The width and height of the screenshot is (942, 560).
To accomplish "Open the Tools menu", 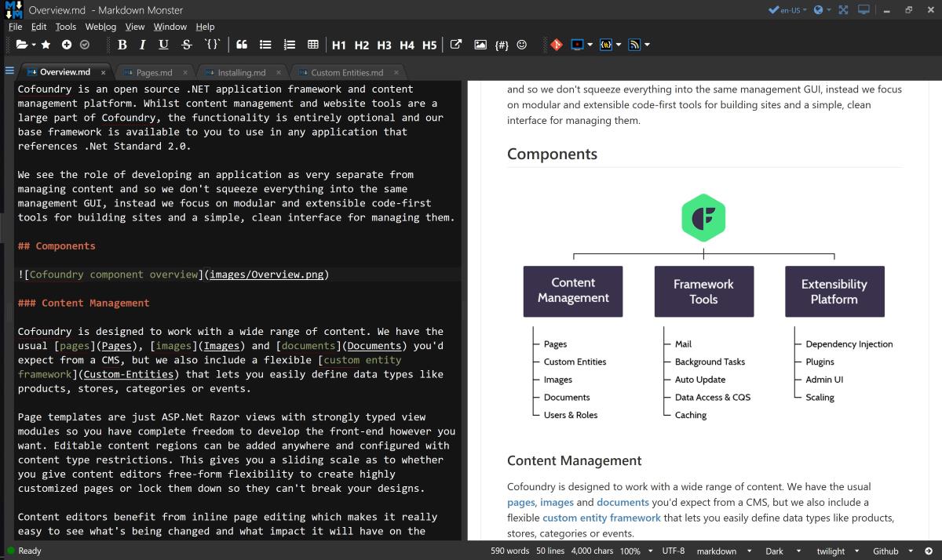I will pos(66,27).
